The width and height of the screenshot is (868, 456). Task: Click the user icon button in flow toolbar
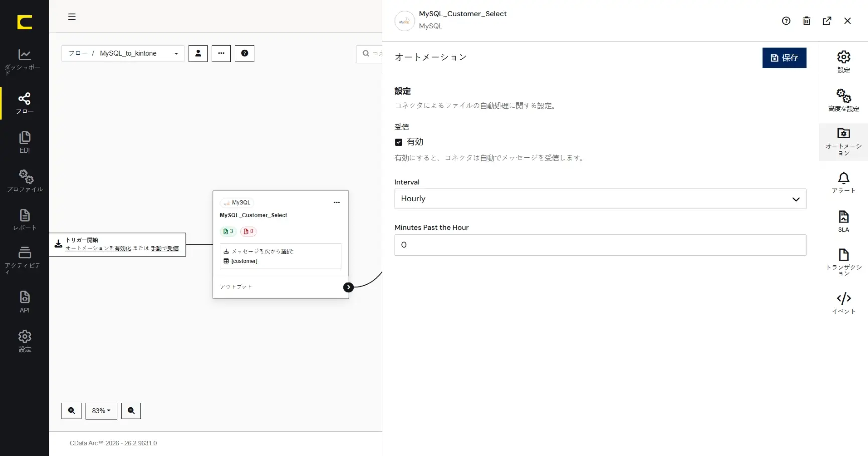click(x=198, y=53)
